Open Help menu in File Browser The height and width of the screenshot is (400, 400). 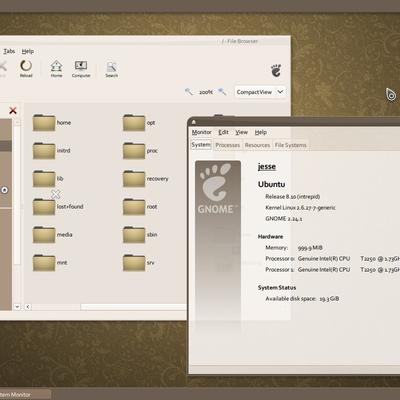(28, 51)
